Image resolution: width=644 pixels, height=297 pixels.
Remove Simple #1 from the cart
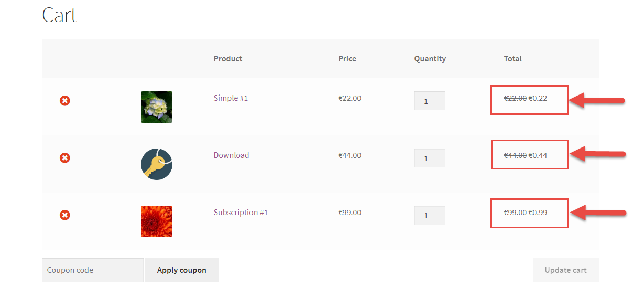coord(64,100)
